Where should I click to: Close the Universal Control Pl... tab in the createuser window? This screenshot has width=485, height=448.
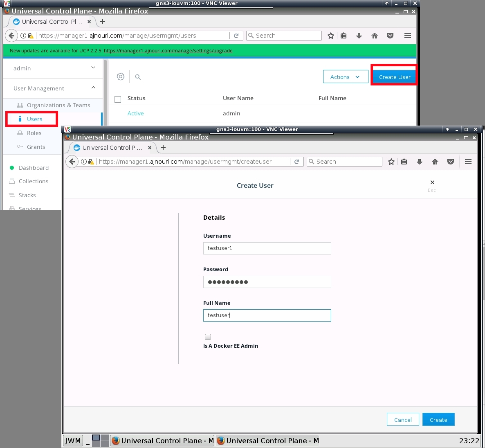click(x=150, y=148)
